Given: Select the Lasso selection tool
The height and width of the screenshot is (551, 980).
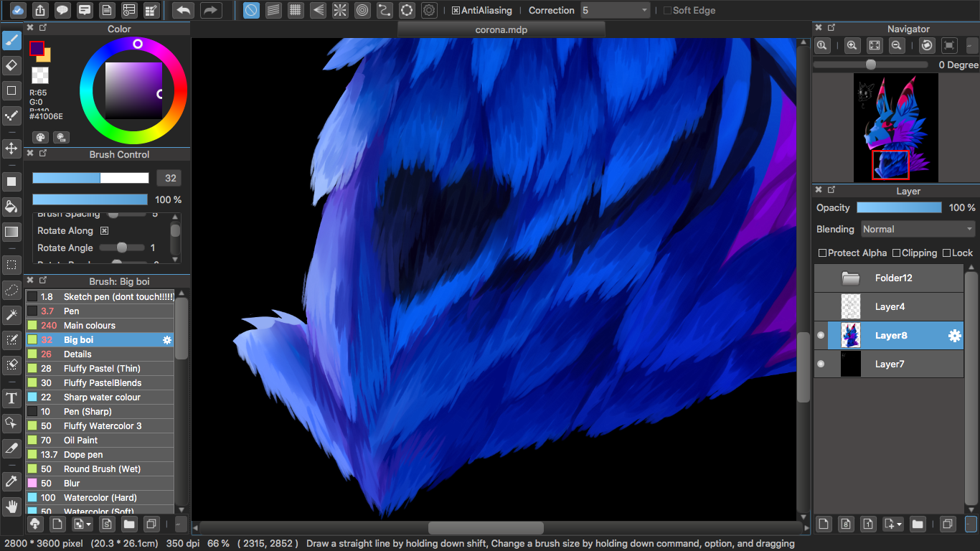Looking at the screenshot, I should click(11, 290).
